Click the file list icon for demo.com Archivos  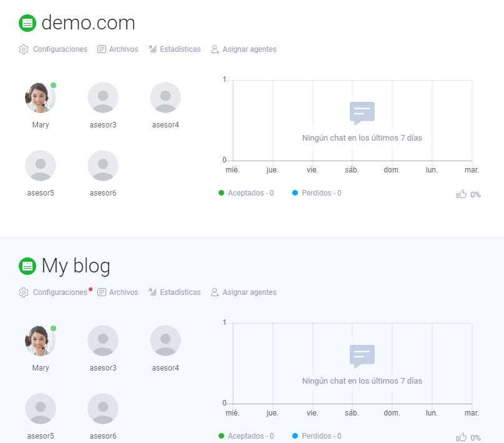102,49
